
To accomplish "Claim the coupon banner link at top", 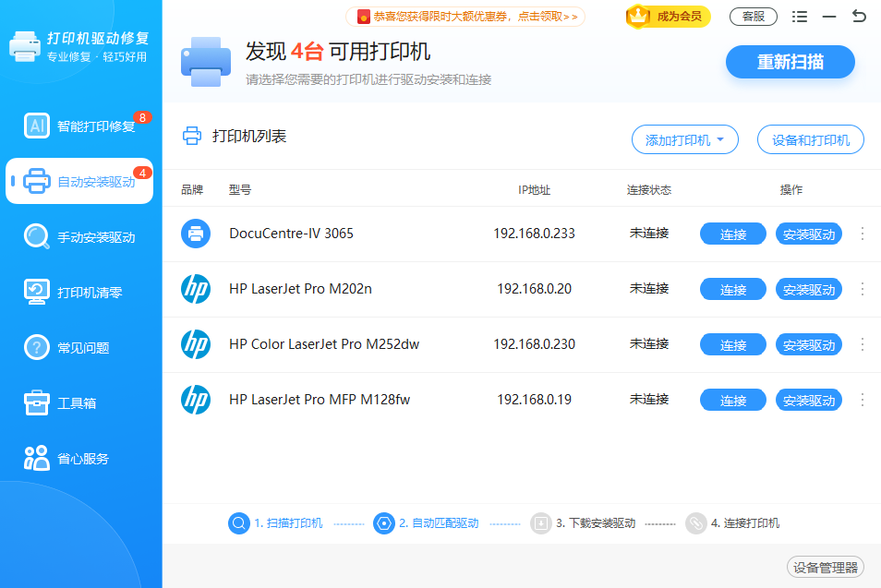I will coord(465,17).
